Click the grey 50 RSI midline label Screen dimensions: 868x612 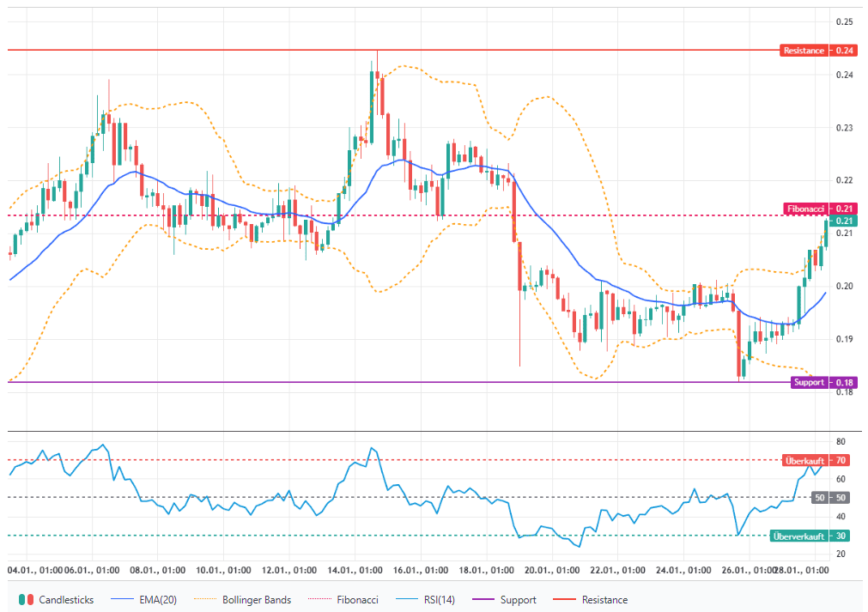[x=830, y=498]
